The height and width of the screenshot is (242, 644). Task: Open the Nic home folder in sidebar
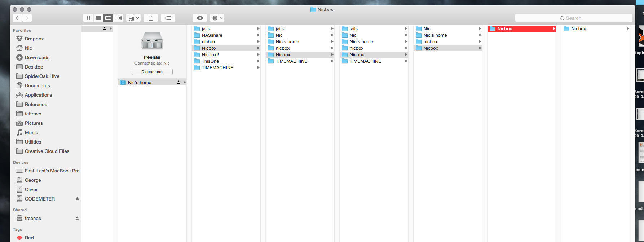pos(28,48)
